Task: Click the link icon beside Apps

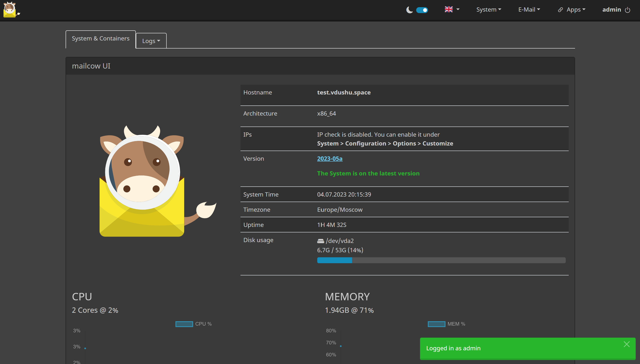Action: click(560, 10)
